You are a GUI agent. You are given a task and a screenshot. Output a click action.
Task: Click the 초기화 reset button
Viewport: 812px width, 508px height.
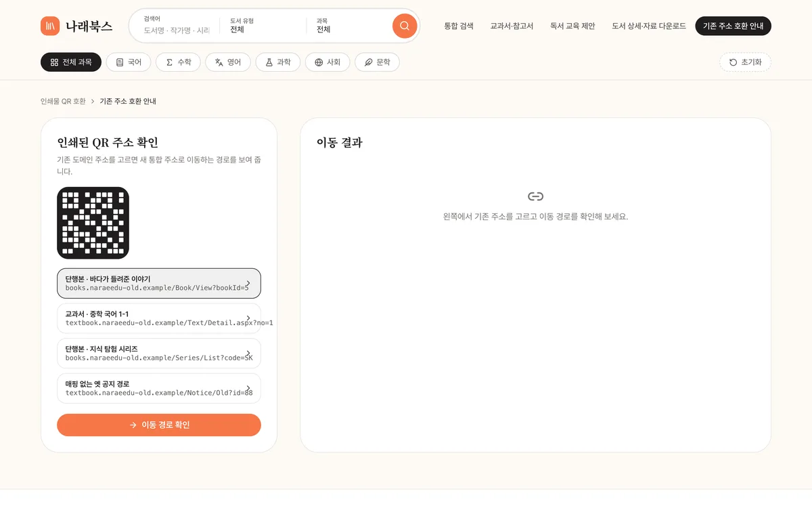(745, 62)
